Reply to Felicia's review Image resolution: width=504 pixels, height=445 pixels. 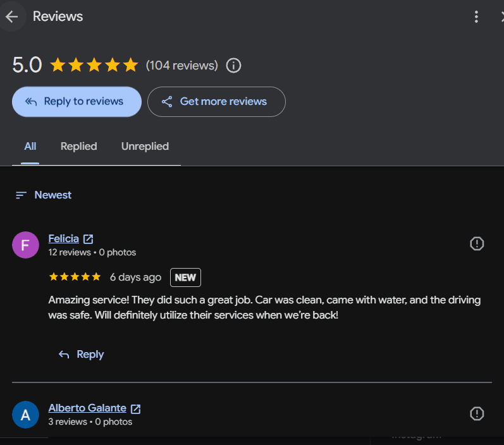point(82,355)
